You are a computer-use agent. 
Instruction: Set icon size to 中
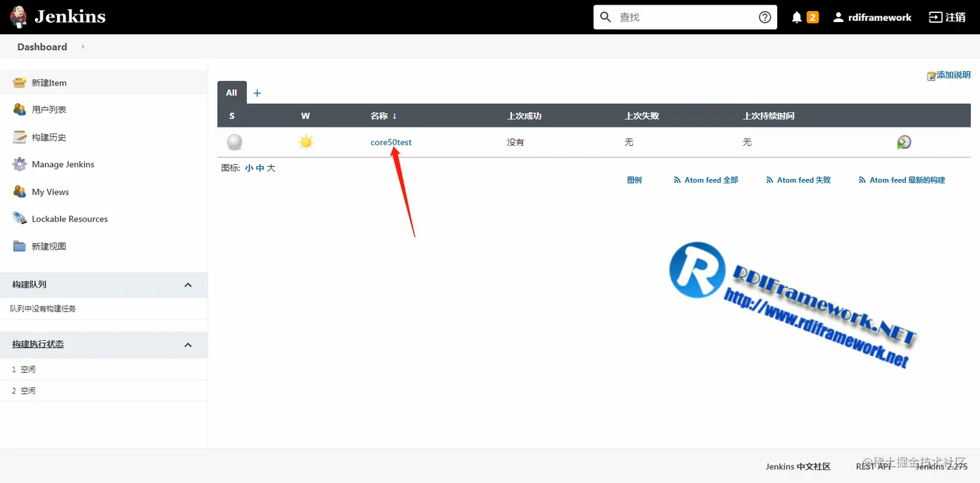click(260, 168)
